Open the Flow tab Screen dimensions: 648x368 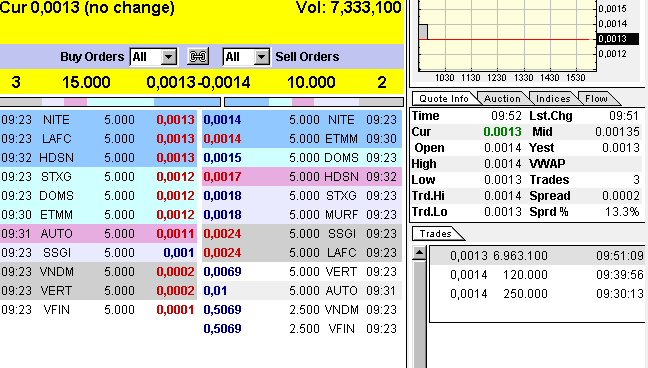[x=596, y=98]
